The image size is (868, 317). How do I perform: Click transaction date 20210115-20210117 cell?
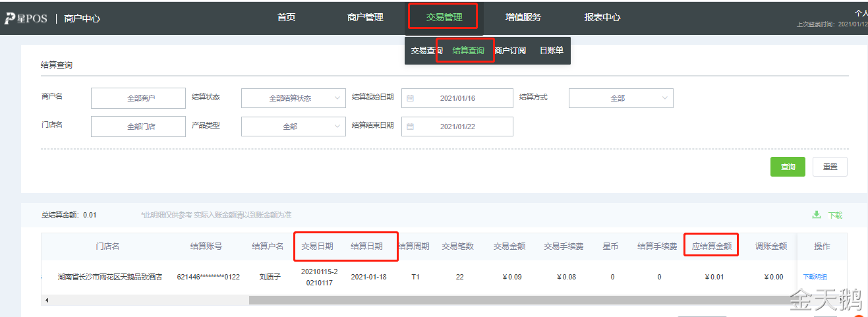pyautogui.click(x=319, y=277)
